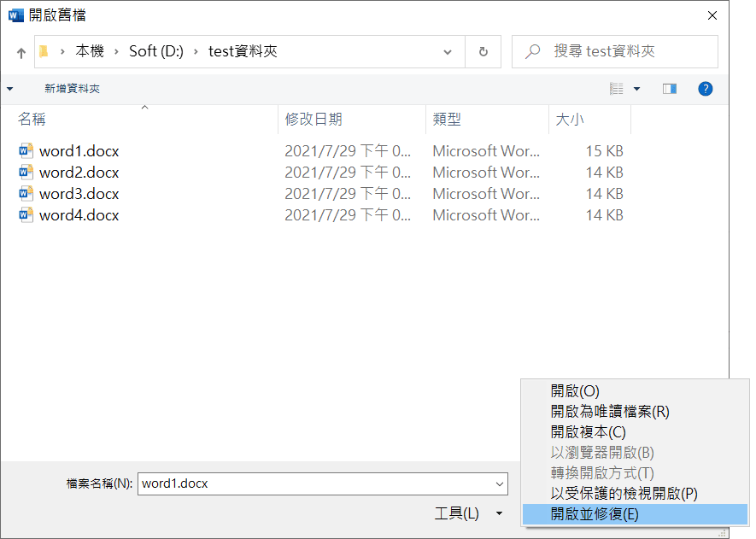Click the change view layout icon

point(617,89)
